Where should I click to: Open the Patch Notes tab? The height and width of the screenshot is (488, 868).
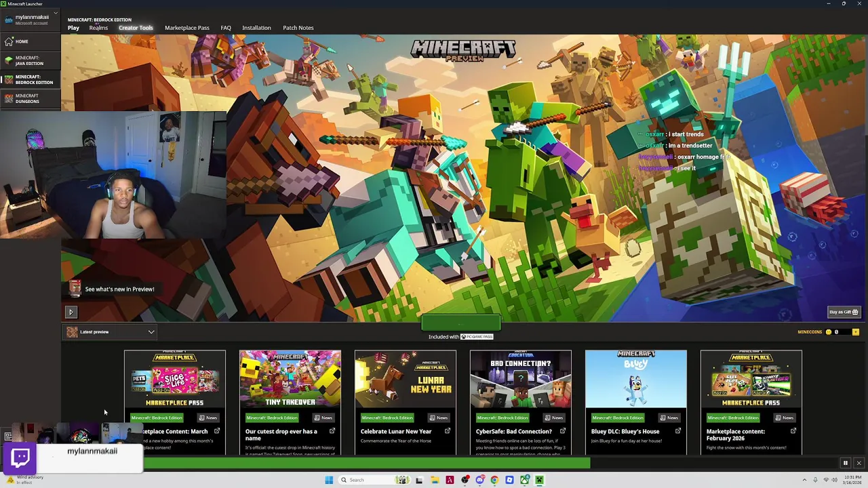[x=298, y=28]
